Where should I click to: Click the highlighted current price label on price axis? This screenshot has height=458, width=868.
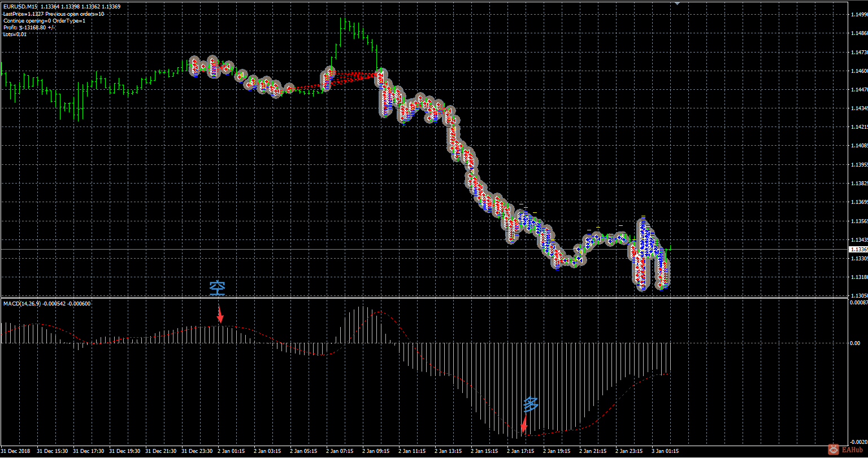[x=858, y=249]
